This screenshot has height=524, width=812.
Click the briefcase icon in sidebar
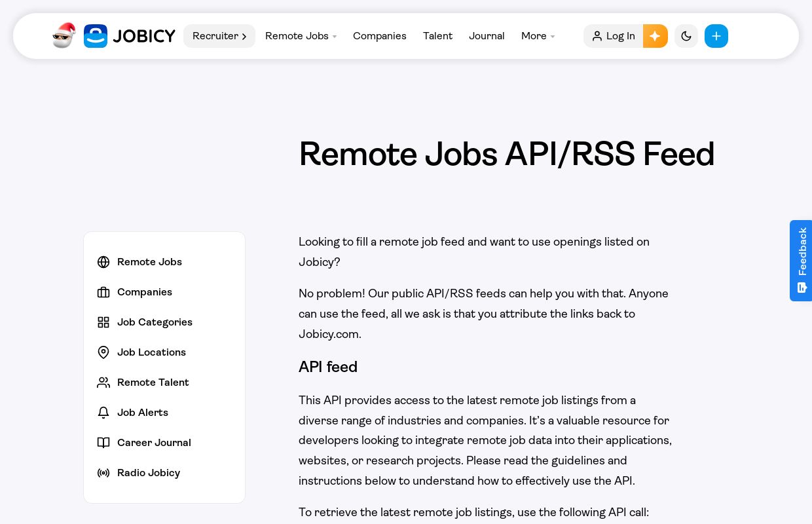click(x=103, y=292)
